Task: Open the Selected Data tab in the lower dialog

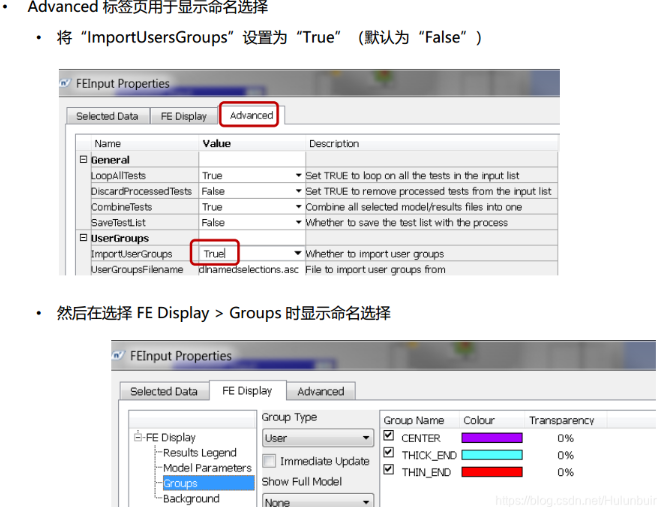Action: point(164,391)
